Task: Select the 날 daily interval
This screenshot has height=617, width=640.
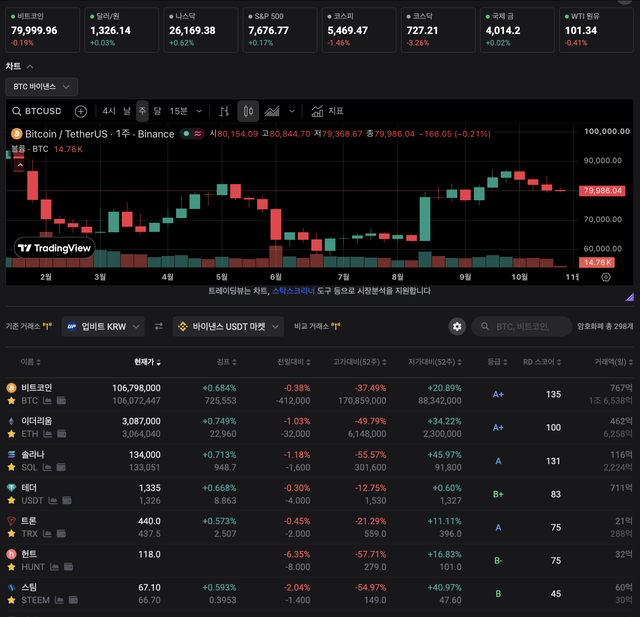Action: (127, 111)
